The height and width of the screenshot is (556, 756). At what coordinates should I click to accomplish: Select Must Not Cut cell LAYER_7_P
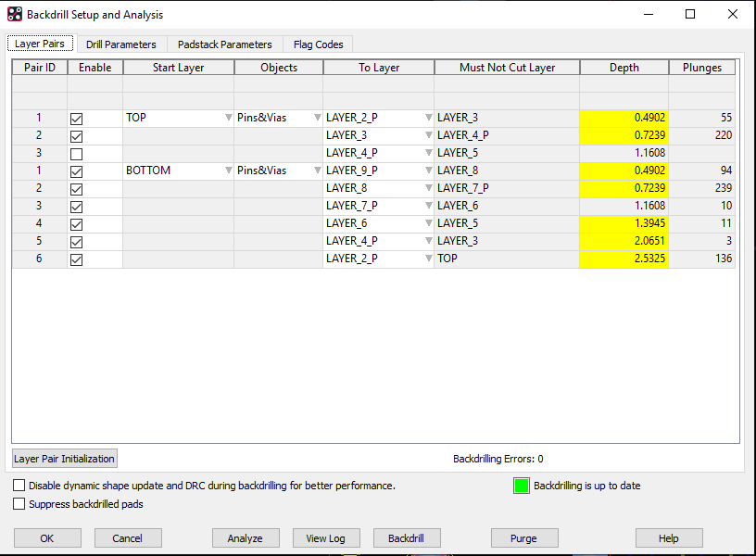[x=507, y=188]
